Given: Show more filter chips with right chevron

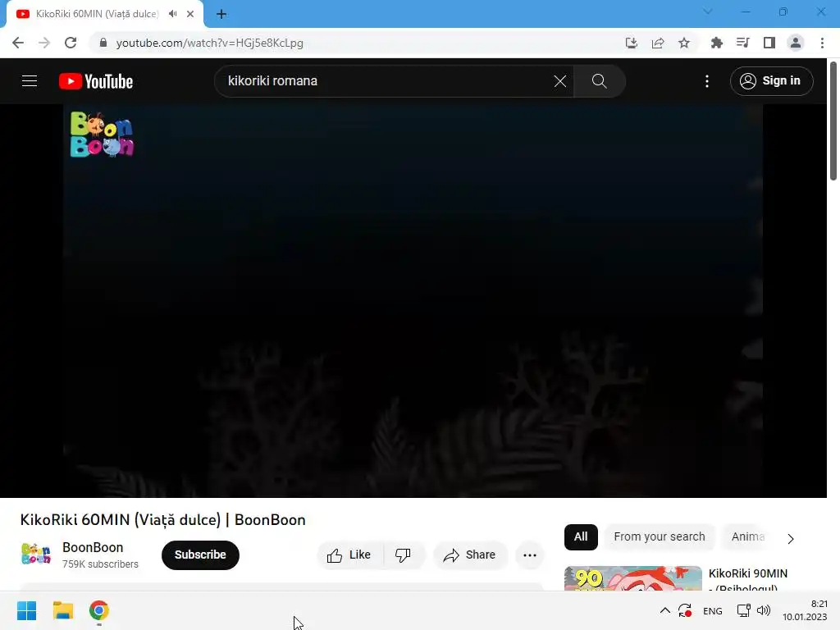Looking at the screenshot, I should tap(791, 538).
